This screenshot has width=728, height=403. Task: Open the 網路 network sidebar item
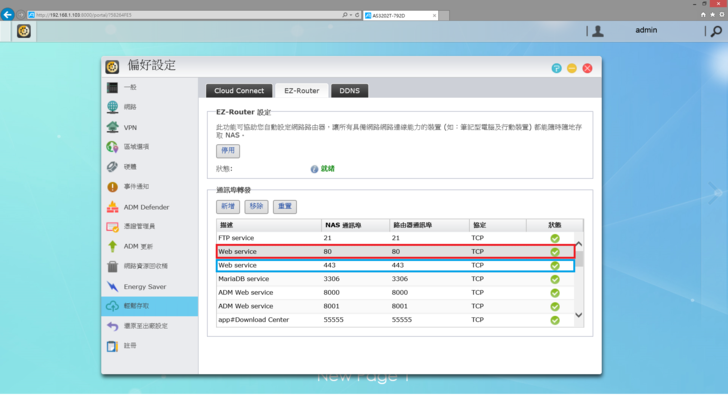click(x=130, y=107)
